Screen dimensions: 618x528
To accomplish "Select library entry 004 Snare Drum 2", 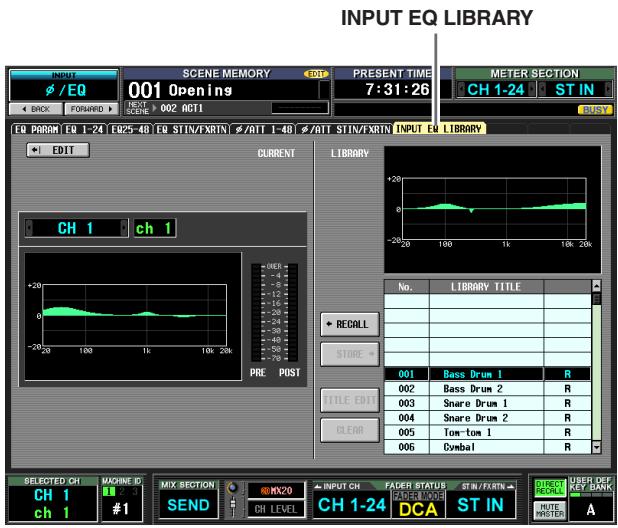I will tap(488, 418).
